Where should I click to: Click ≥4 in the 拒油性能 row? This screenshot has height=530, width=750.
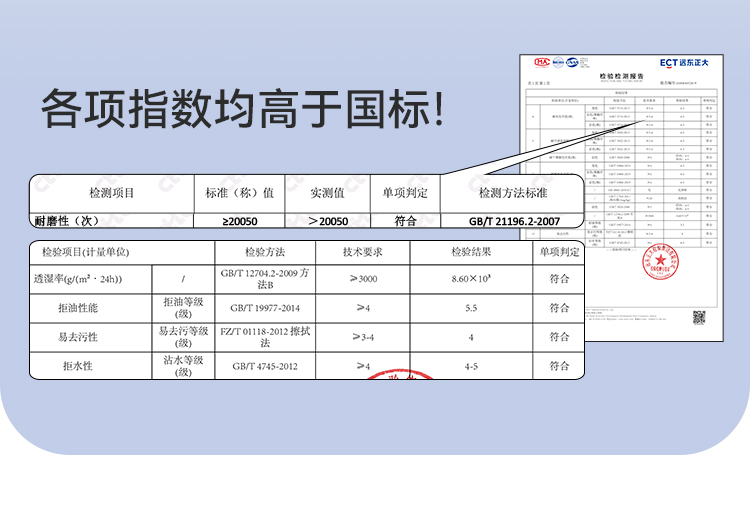point(363,308)
